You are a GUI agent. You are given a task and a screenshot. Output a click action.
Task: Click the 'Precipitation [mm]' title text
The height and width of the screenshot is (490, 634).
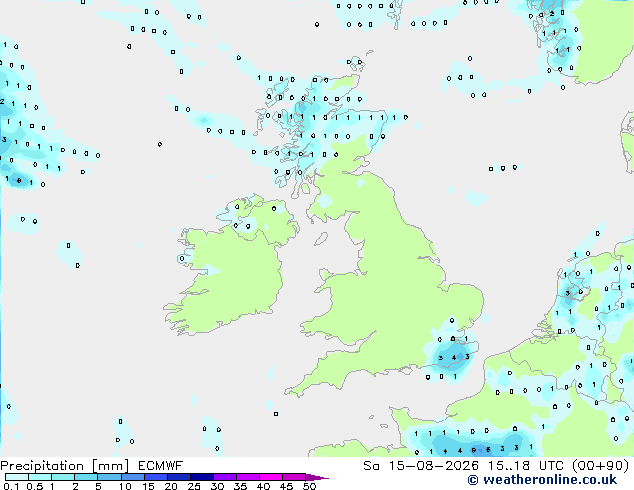click(65, 466)
